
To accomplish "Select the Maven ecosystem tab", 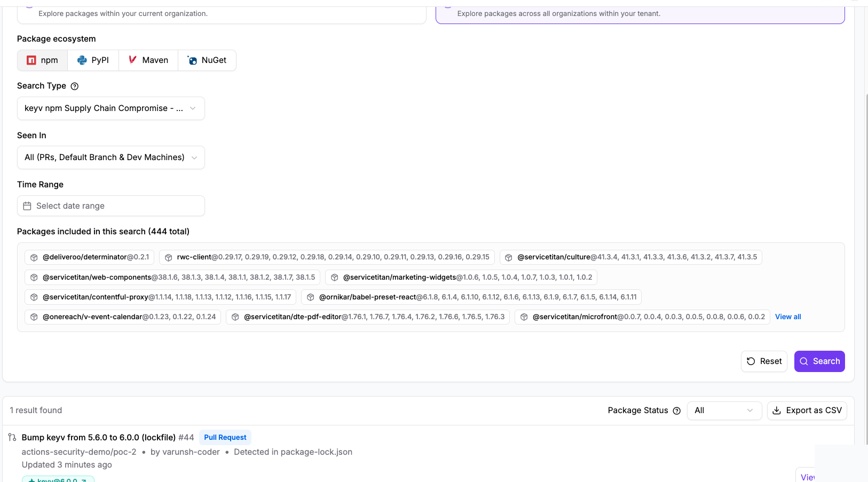I will coord(148,60).
